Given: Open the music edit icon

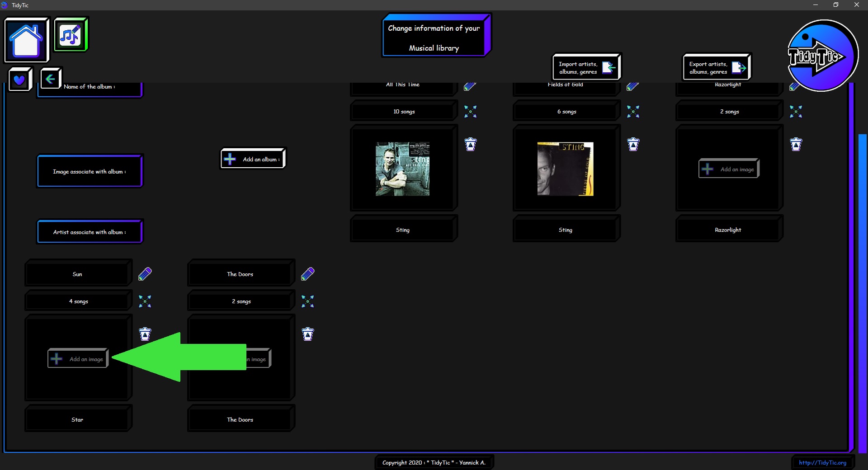Looking at the screenshot, I should tap(71, 34).
